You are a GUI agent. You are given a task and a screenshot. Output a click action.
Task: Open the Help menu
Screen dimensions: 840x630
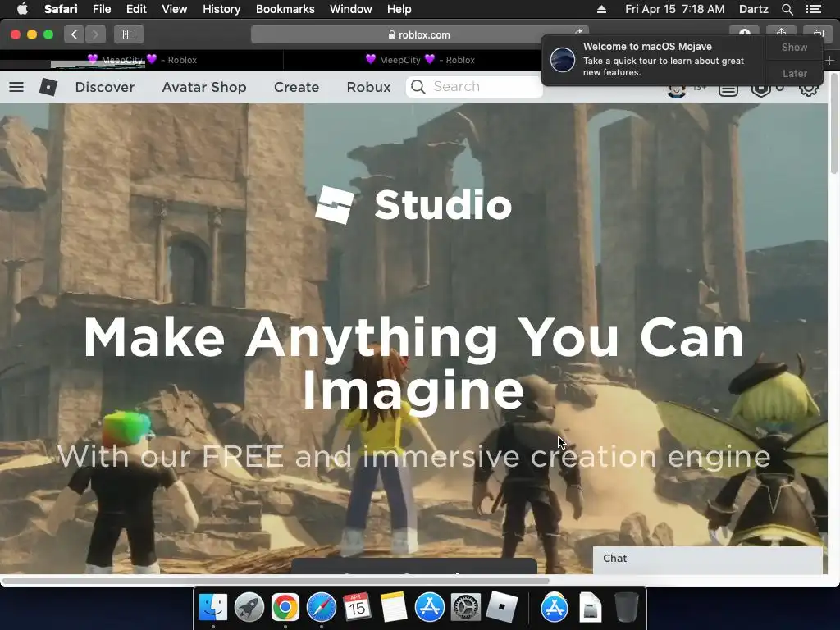point(399,9)
